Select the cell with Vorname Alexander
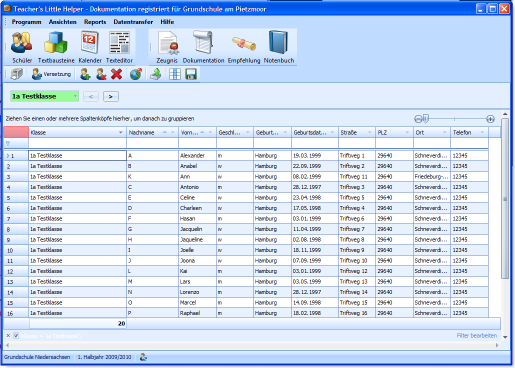Screen dimensions: 515x368 [197, 155]
